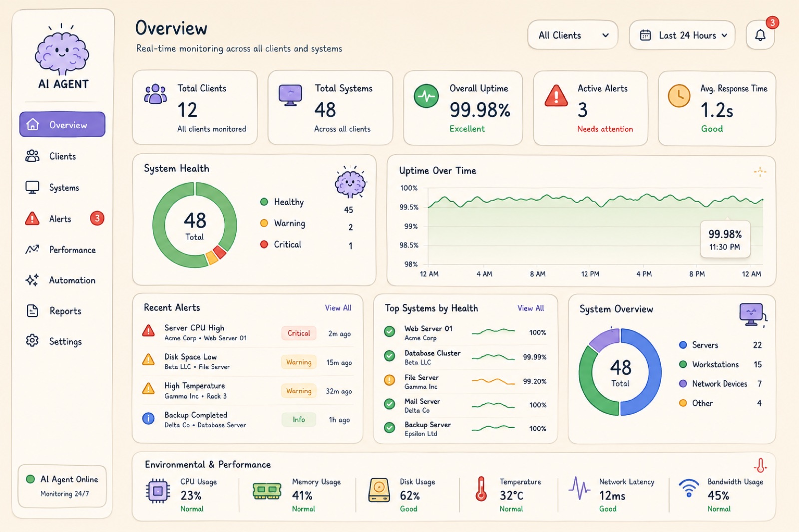The image size is (799, 532).
Task: Click the File Server sparkline
Action: click(x=493, y=382)
